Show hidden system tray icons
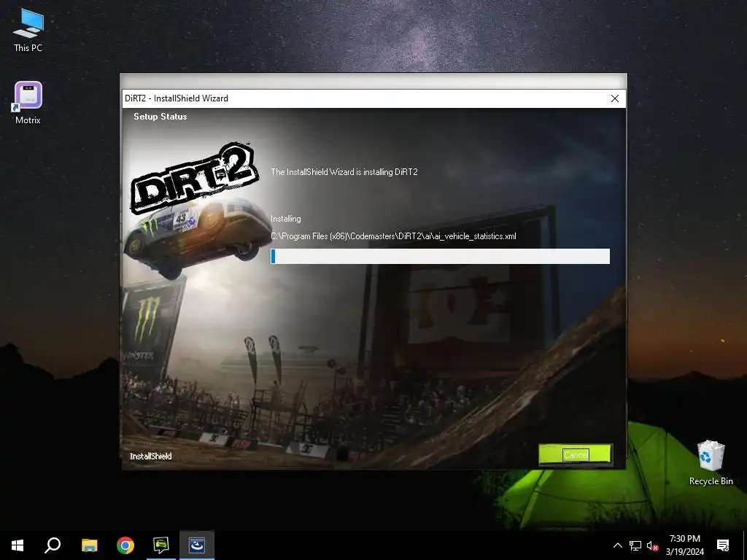Image resolution: width=747 pixels, height=560 pixels. point(617,545)
